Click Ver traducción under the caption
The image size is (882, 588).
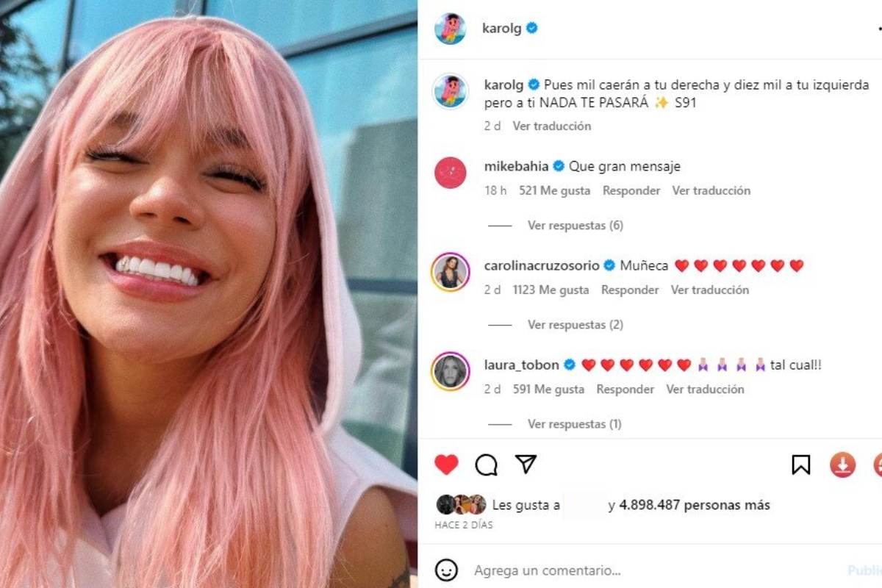tap(552, 126)
